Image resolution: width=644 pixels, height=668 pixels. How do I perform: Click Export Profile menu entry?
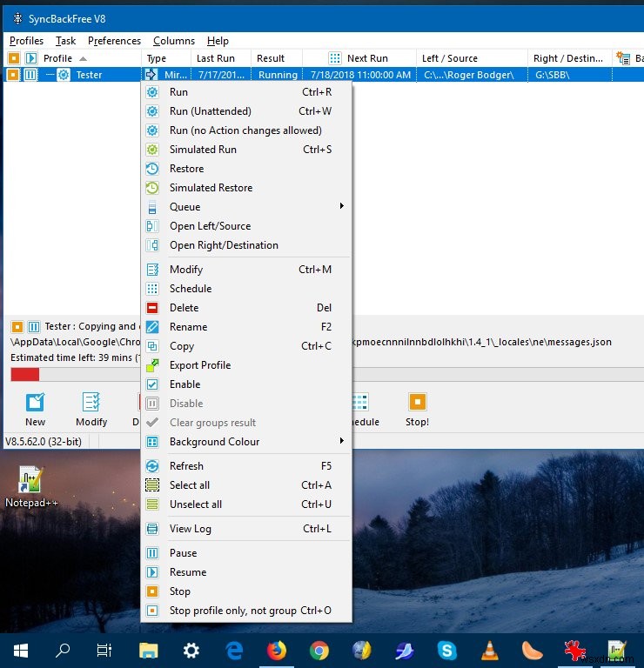click(x=200, y=365)
